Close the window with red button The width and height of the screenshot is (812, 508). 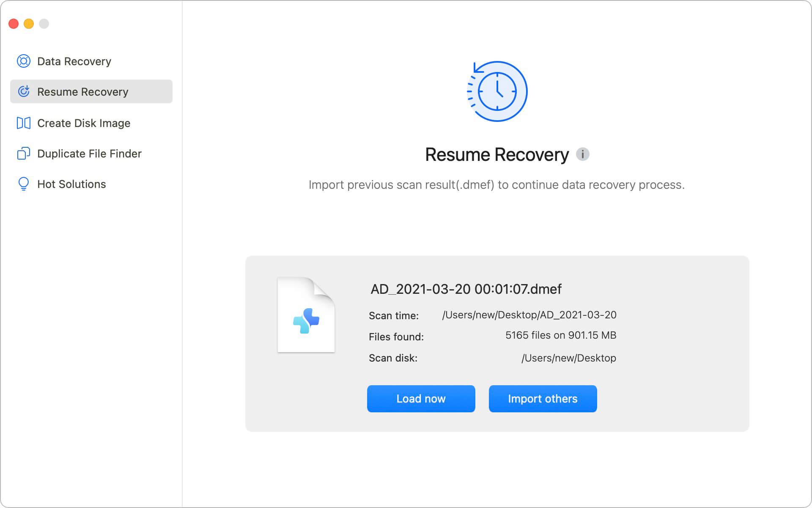click(14, 24)
